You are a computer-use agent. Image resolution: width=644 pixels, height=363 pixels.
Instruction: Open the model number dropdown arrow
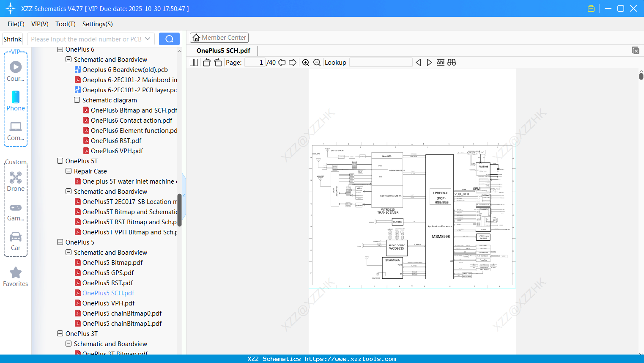pos(148,39)
